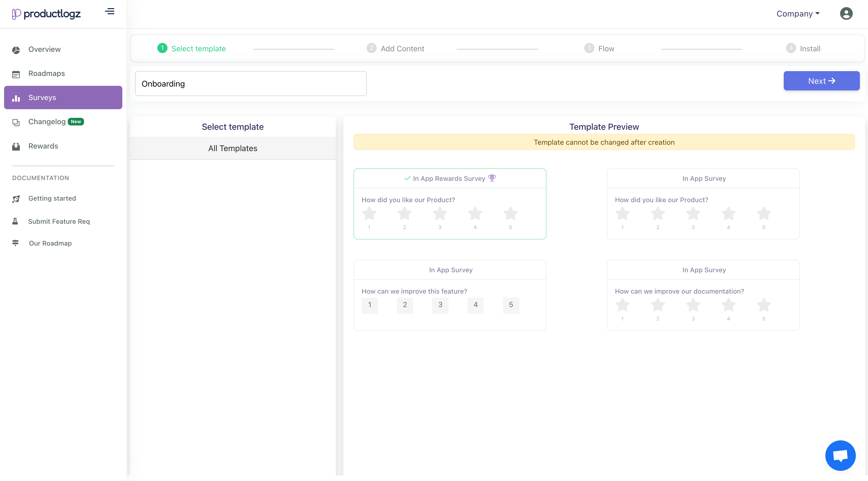Viewport: 868px width, 481px height.
Task: Click the Overview pie chart icon
Action: 16,50
